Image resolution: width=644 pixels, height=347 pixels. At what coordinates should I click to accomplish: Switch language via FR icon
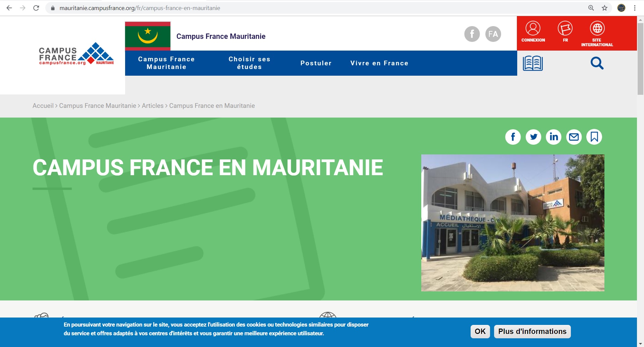pyautogui.click(x=565, y=31)
